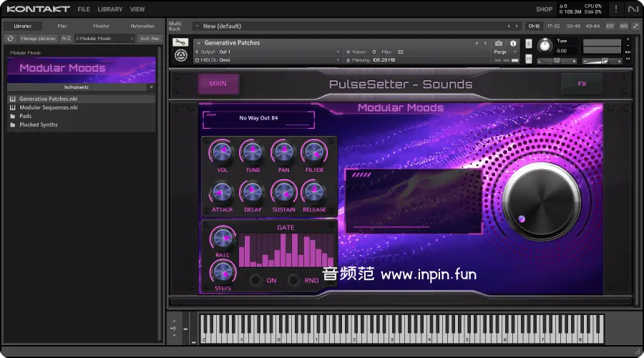The height and width of the screenshot is (358, 644).
Task: Click the snapshot camera icon
Action: (499, 43)
